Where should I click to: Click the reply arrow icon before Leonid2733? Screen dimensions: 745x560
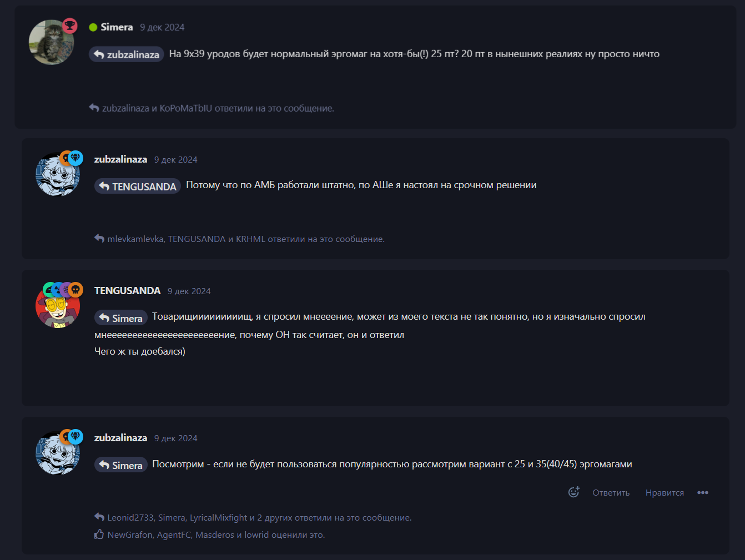click(99, 517)
